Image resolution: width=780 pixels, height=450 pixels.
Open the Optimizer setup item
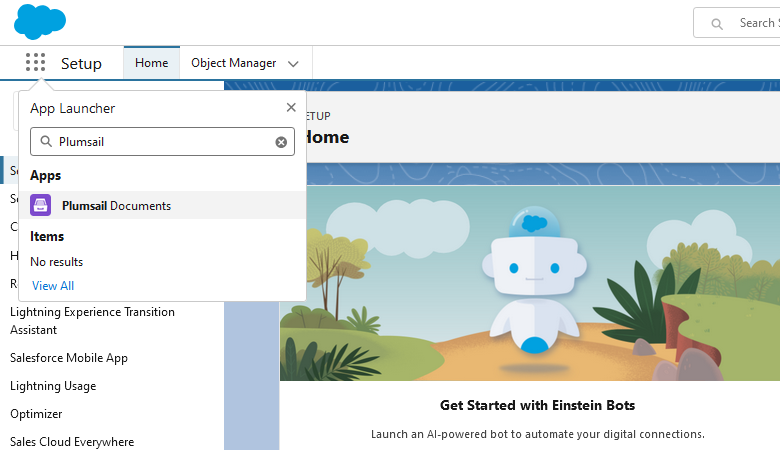coord(36,414)
